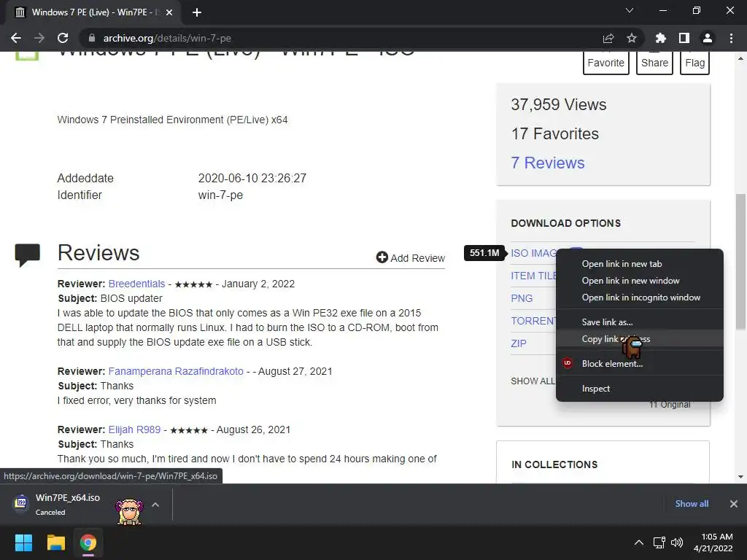This screenshot has height=560, width=747.
Task: Go back to the previous page
Action: coord(16,38)
